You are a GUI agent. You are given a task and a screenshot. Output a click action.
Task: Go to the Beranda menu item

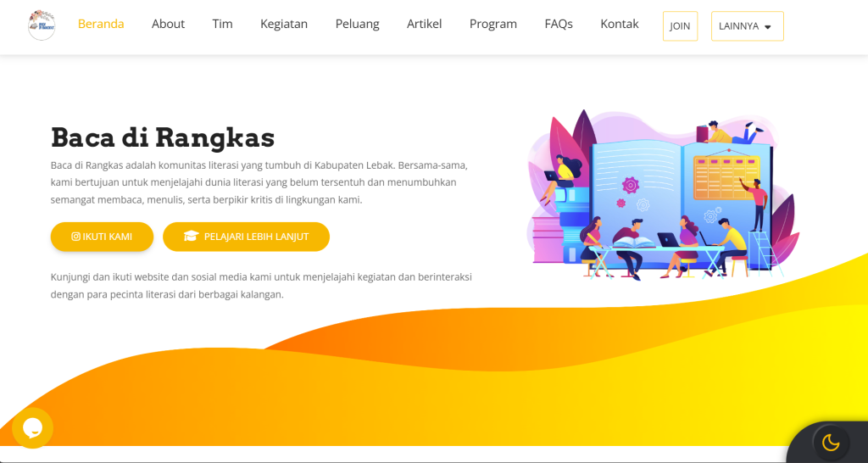click(x=101, y=25)
